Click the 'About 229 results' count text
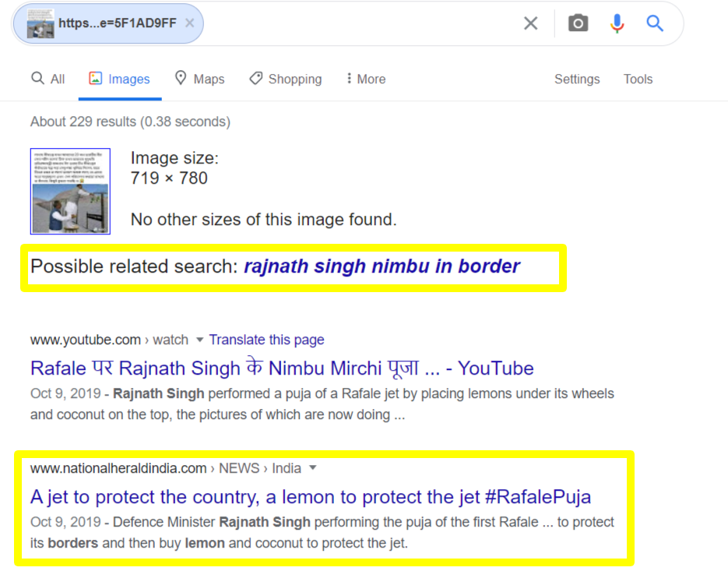728x578 pixels. (x=131, y=122)
